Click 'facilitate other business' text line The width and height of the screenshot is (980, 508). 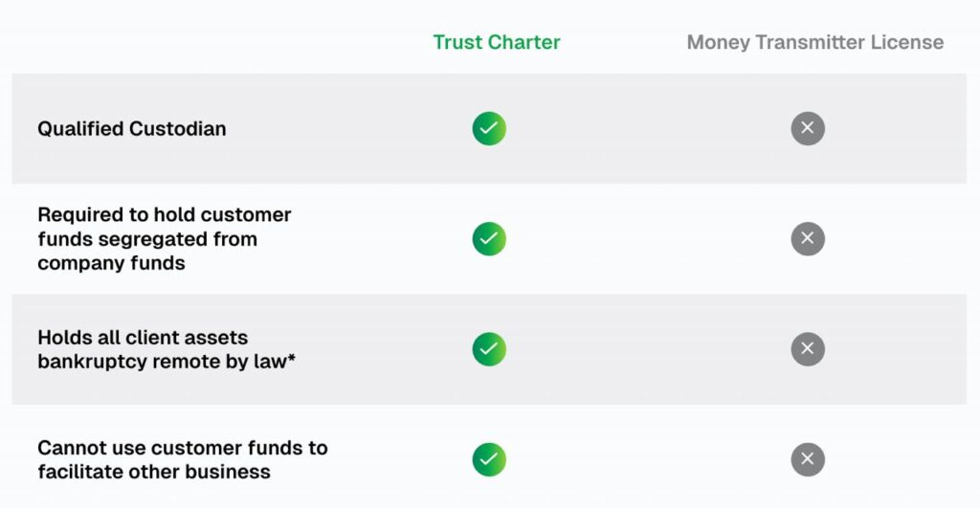[154, 472]
